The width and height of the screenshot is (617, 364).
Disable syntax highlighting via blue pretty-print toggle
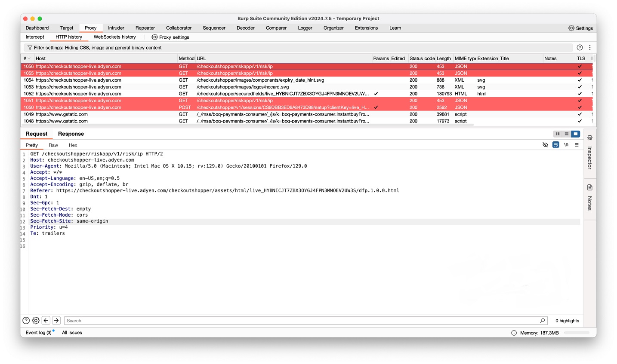tap(555, 145)
